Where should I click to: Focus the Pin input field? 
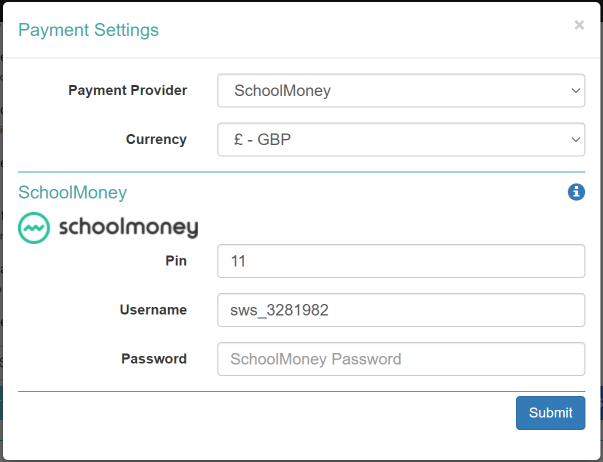click(400, 261)
